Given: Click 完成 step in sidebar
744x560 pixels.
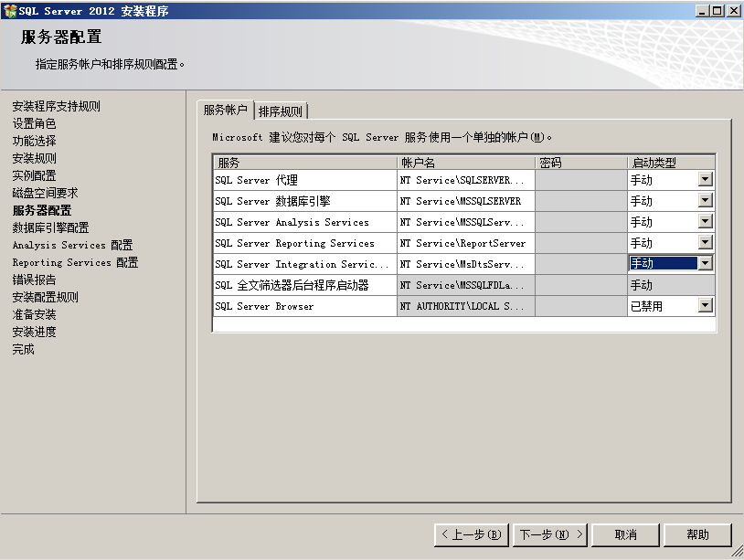Looking at the screenshot, I should click(23, 350).
